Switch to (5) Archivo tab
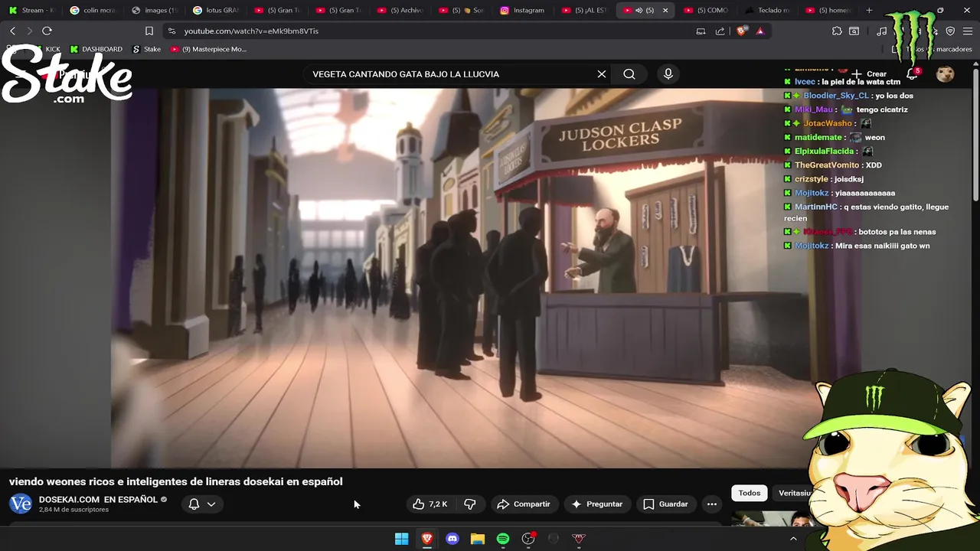 point(400,10)
